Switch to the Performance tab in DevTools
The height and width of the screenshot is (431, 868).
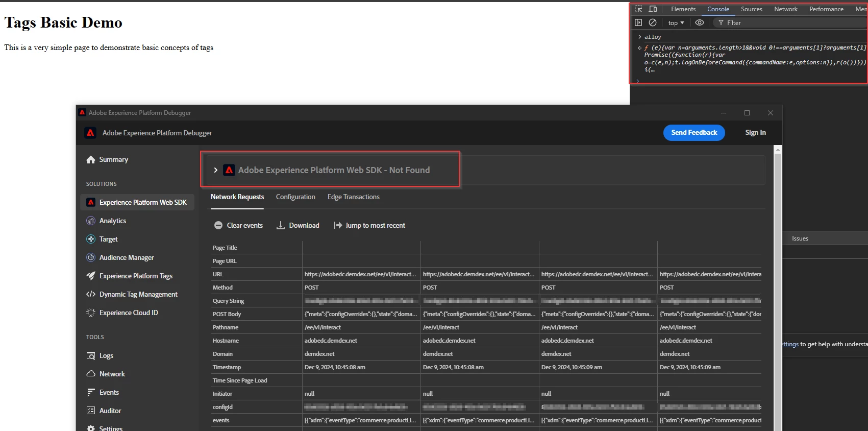coord(826,9)
